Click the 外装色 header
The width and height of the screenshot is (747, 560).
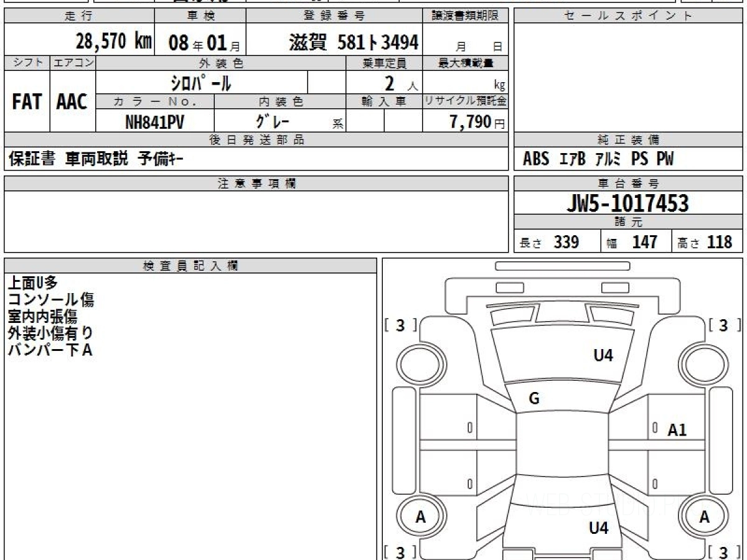[x=221, y=63]
